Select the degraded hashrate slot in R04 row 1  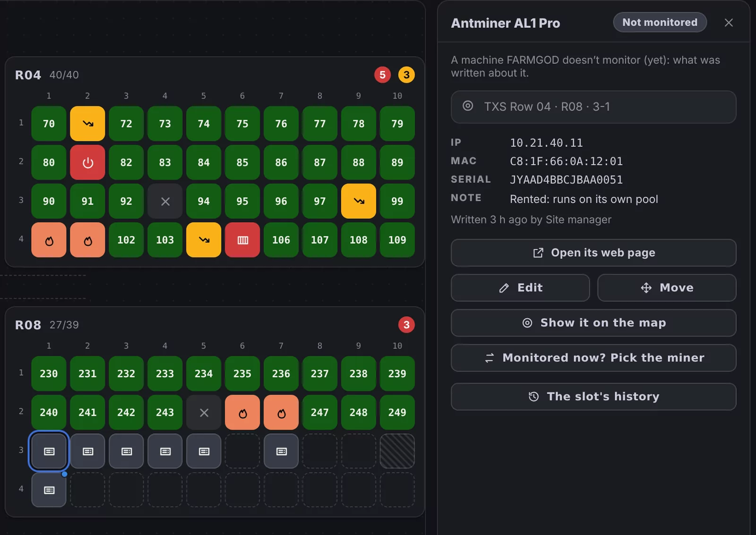[87, 123]
